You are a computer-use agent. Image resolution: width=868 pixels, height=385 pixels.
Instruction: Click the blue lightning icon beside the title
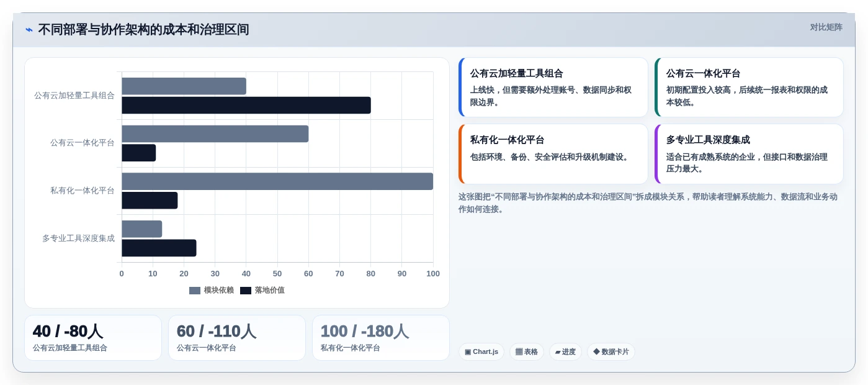[29, 30]
